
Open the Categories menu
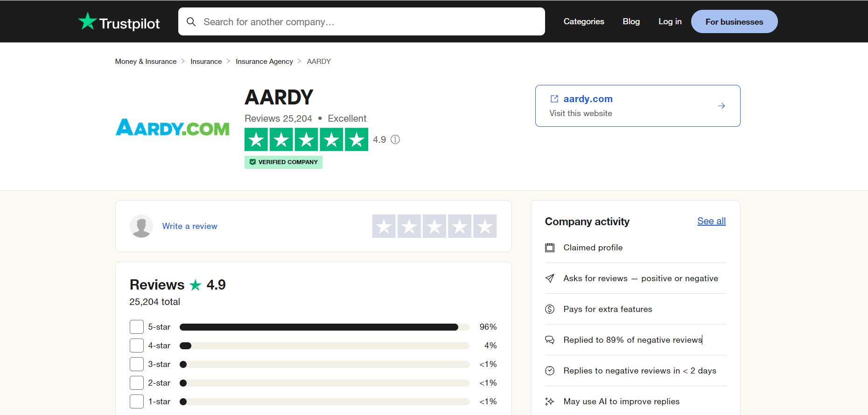pyautogui.click(x=584, y=21)
